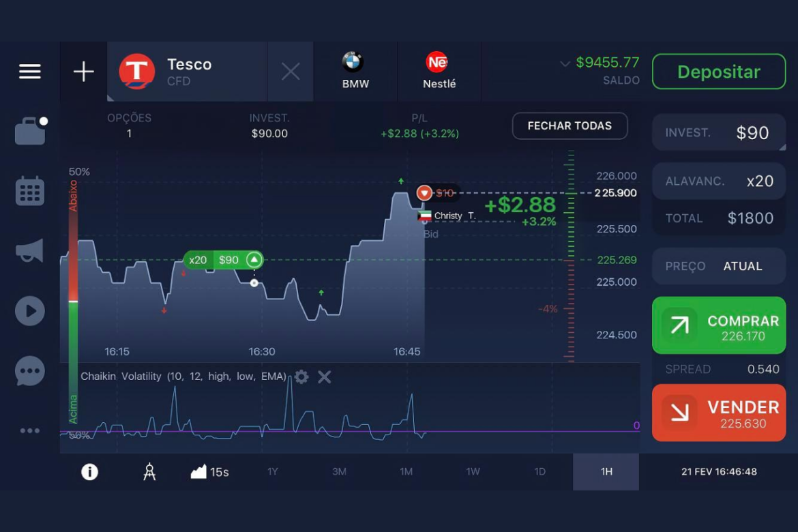Add a new asset tab with plus icon

click(x=83, y=71)
